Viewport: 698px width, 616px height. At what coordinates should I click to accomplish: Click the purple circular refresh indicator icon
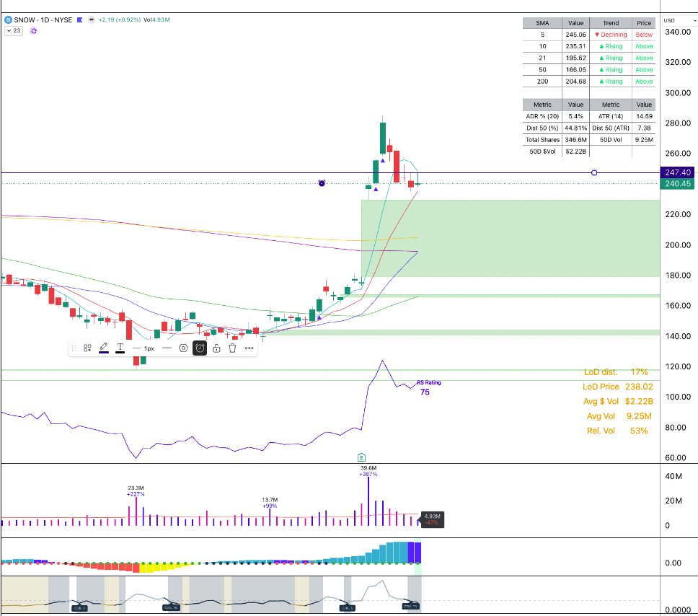coord(33,31)
